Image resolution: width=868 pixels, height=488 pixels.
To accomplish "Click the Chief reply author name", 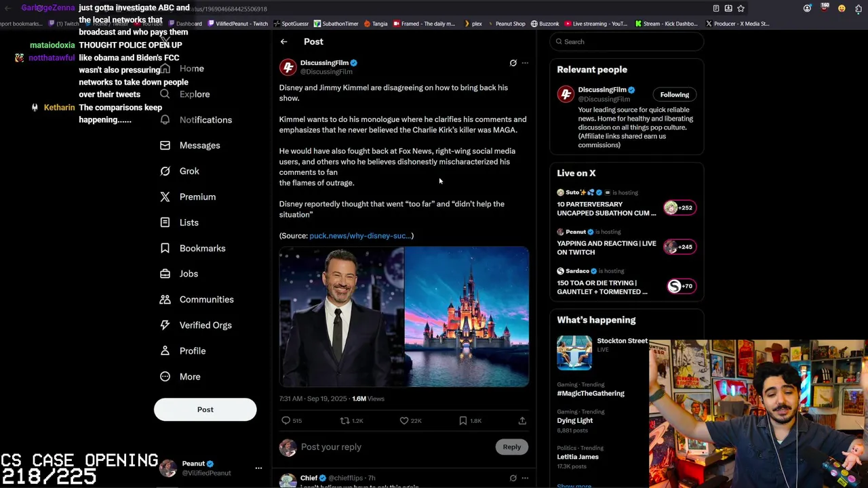I will (x=309, y=479).
